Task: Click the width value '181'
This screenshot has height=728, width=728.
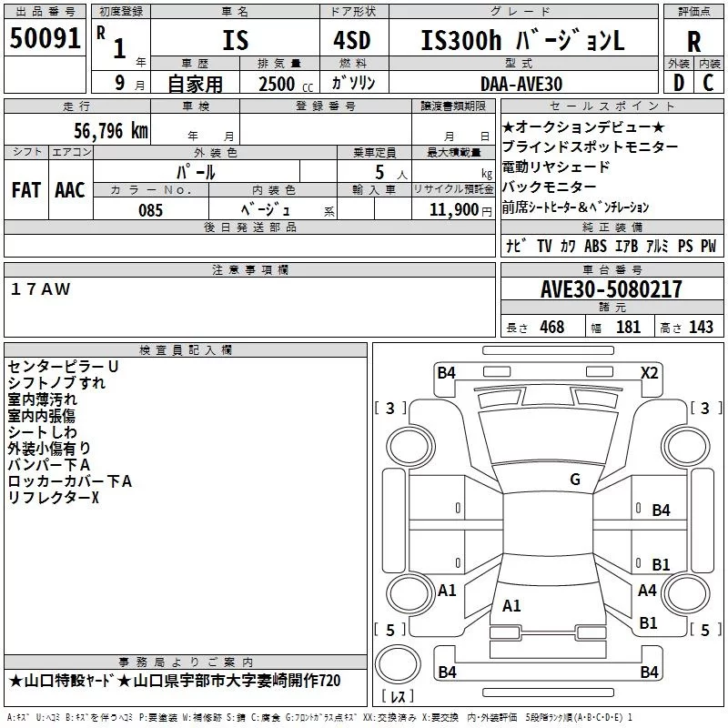Action: click(628, 327)
